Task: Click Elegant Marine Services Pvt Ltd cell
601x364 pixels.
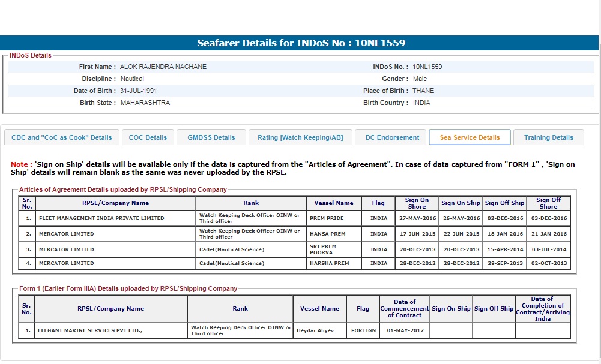Action: [x=91, y=330]
